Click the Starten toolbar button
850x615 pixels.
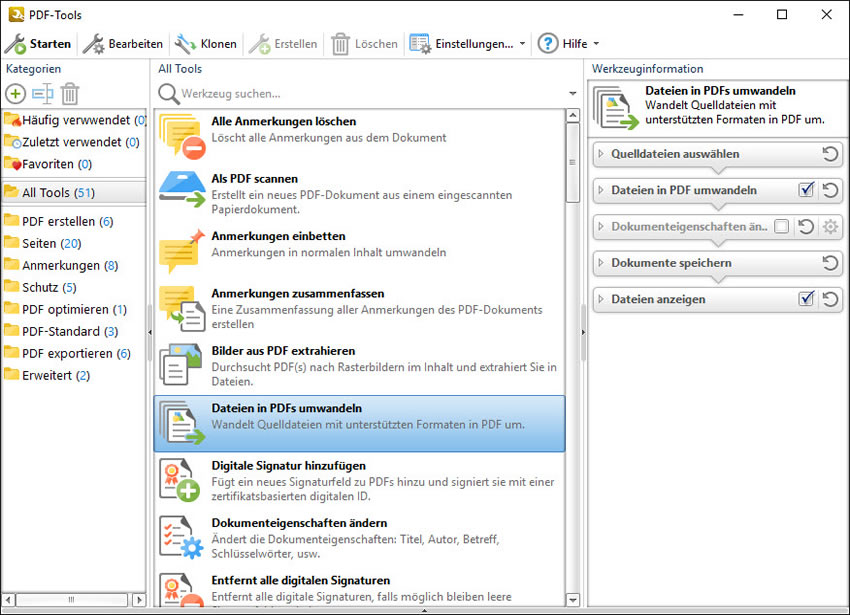(x=38, y=44)
